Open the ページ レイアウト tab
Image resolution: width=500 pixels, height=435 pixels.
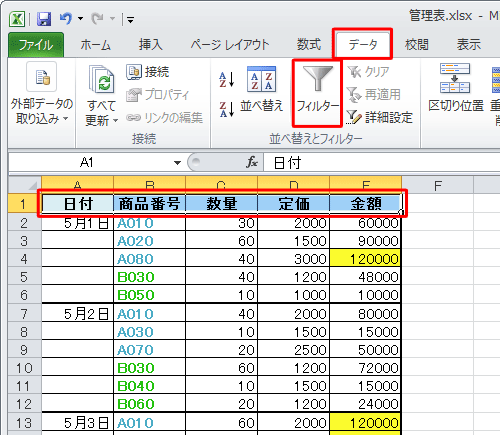(230, 45)
